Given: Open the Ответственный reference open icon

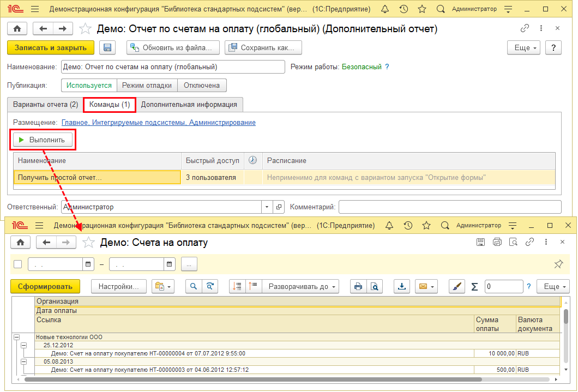Looking at the screenshot, I should tap(279, 207).
